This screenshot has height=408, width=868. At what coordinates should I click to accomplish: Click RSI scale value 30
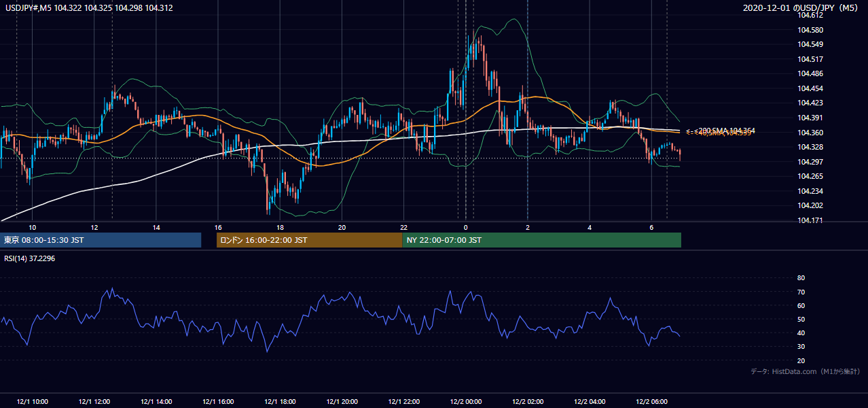coord(801,347)
